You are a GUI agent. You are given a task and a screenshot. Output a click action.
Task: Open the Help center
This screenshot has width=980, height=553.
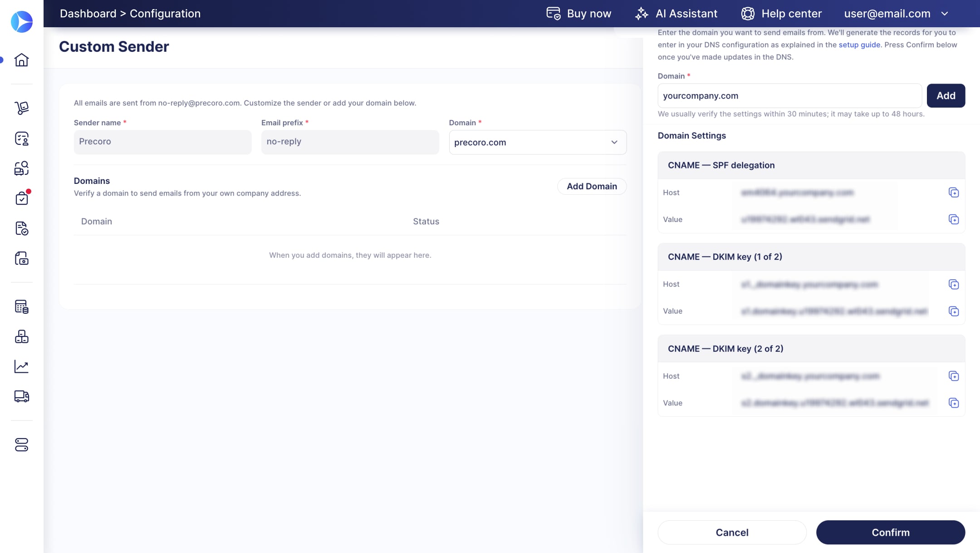point(781,14)
